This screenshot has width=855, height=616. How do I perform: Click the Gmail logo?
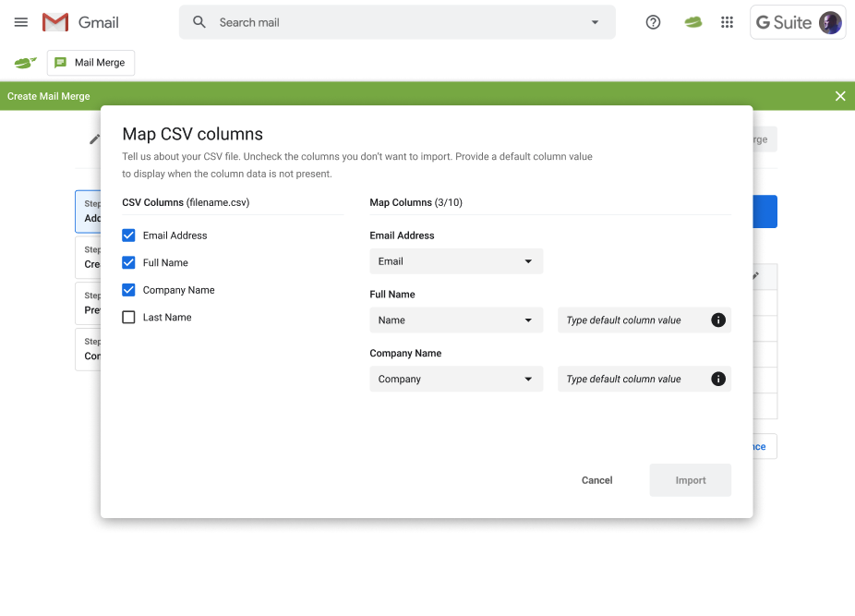[x=80, y=22]
